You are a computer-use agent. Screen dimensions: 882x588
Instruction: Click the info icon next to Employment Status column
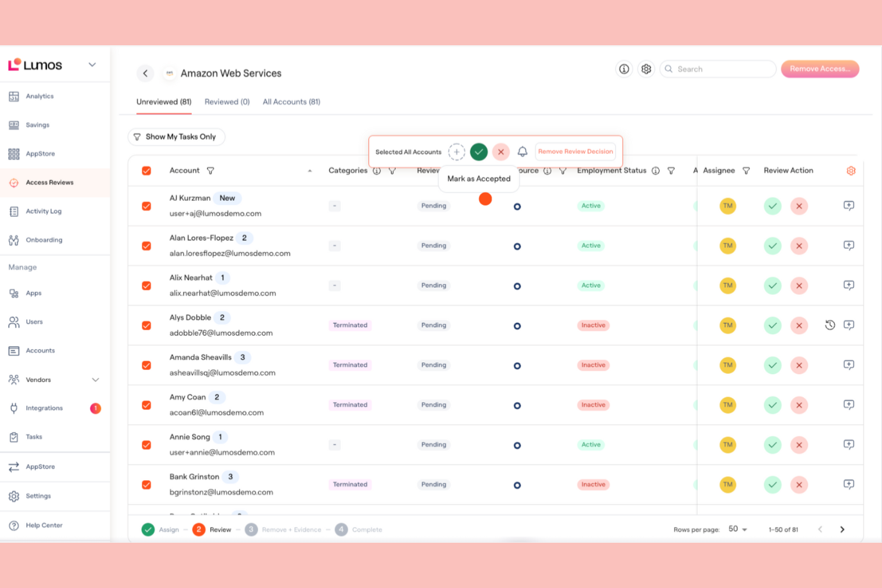pos(656,170)
